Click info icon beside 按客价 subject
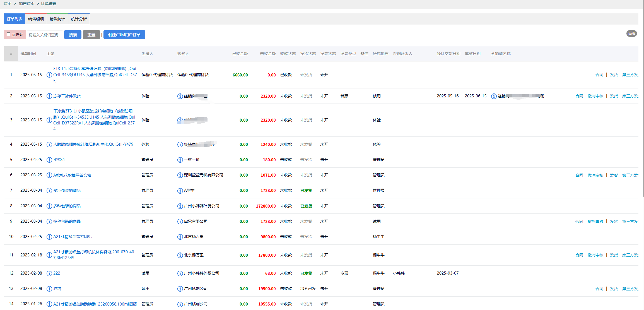This screenshot has height=310, width=644. pos(49,160)
